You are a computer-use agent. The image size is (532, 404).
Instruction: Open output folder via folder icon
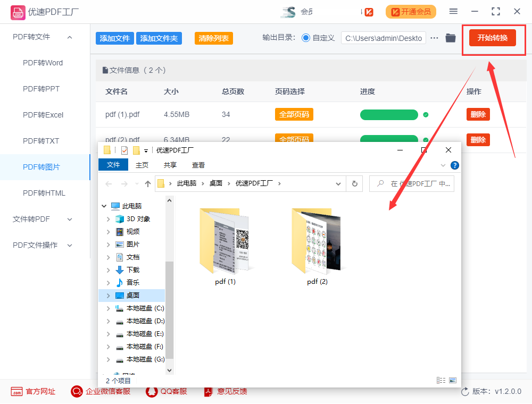[x=451, y=38]
